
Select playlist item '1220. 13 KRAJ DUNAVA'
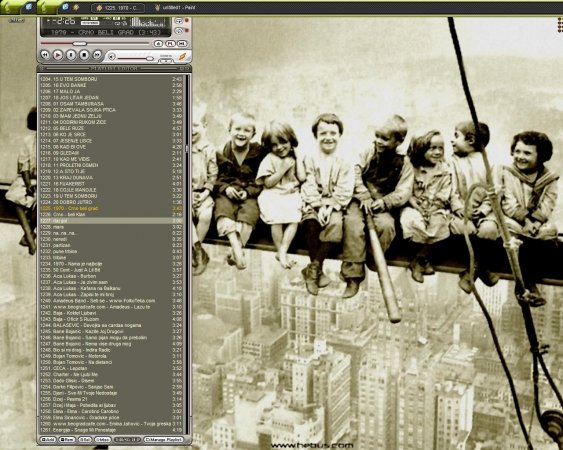pos(111,177)
